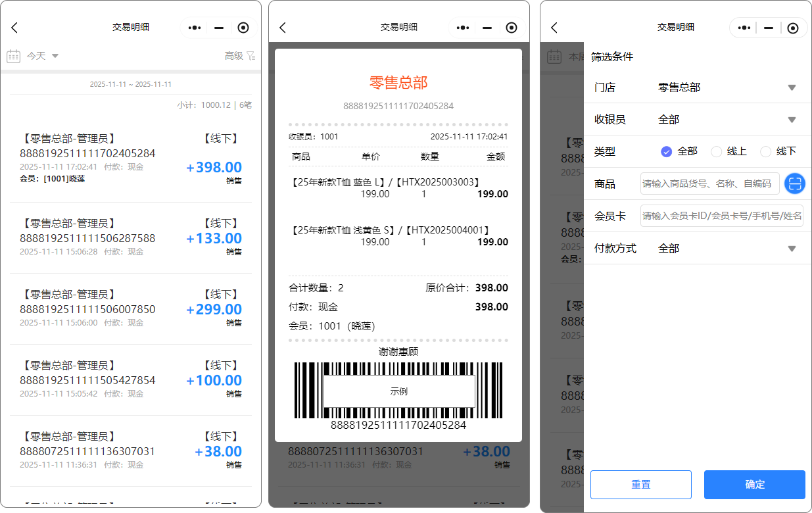Image resolution: width=812 pixels, height=513 pixels.
Task: Click the 高级 advanced filter funnel icon
Action: coord(251,56)
